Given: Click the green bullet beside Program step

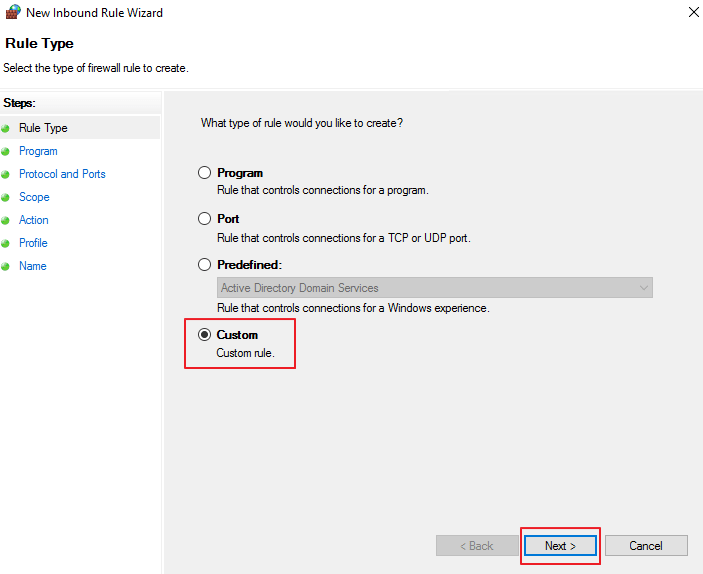Looking at the screenshot, I should (5, 152).
